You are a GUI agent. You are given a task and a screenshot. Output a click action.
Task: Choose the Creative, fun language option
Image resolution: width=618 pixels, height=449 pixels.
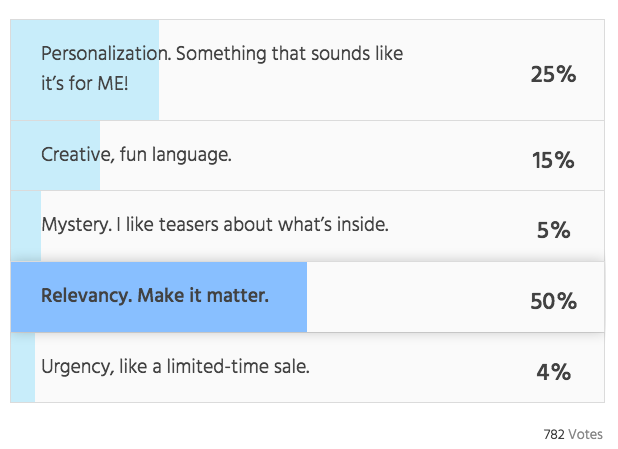[307, 156]
